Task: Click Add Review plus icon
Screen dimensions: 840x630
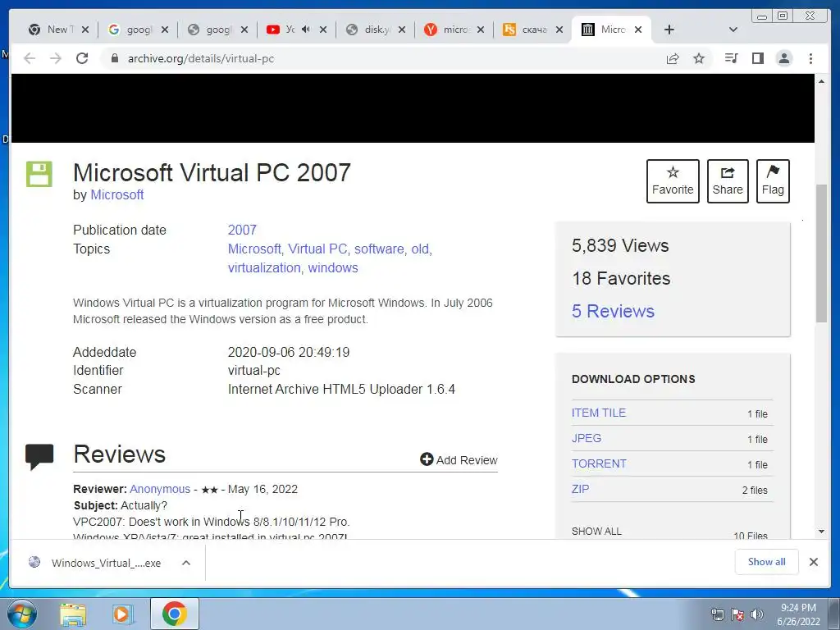Action: (427, 459)
